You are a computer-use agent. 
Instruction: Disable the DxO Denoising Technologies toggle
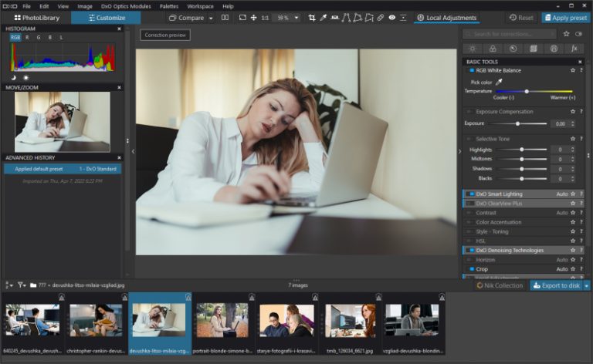(470, 250)
